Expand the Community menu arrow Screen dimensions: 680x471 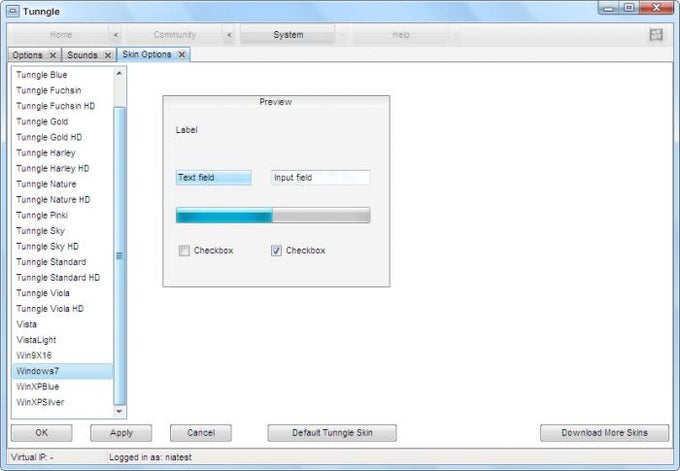point(229,35)
